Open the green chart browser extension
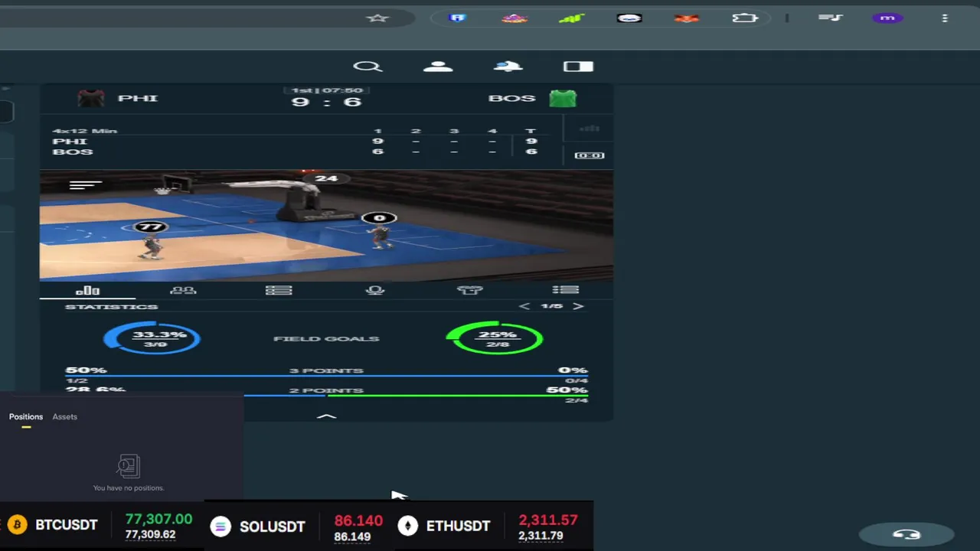 click(571, 18)
